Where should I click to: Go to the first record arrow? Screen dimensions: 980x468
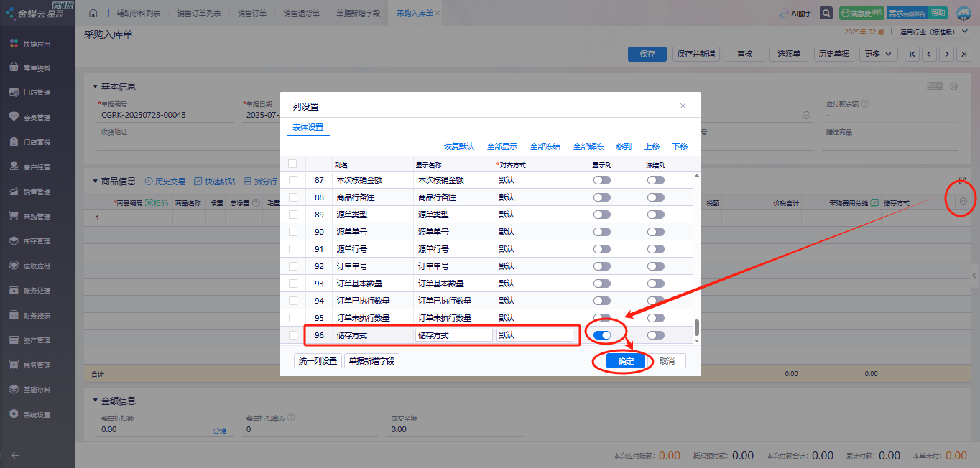coord(912,54)
